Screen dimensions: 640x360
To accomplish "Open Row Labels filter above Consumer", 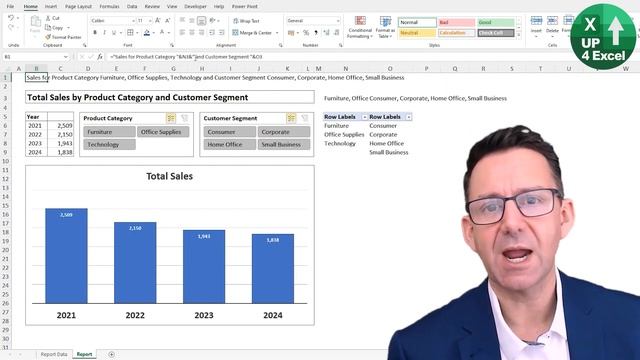I will click(409, 117).
